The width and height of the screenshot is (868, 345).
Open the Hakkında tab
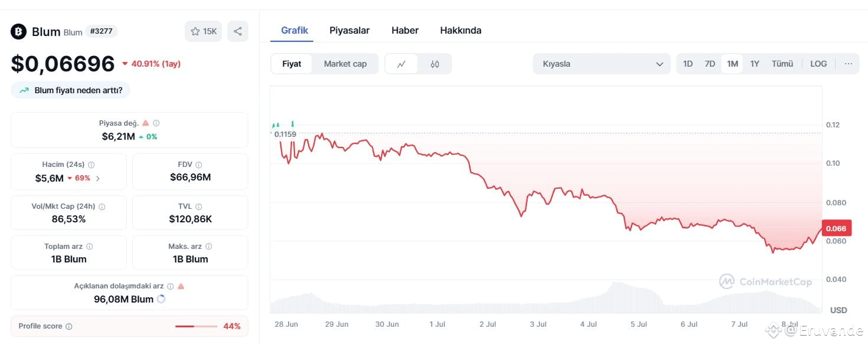pyautogui.click(x=461, y=30)
